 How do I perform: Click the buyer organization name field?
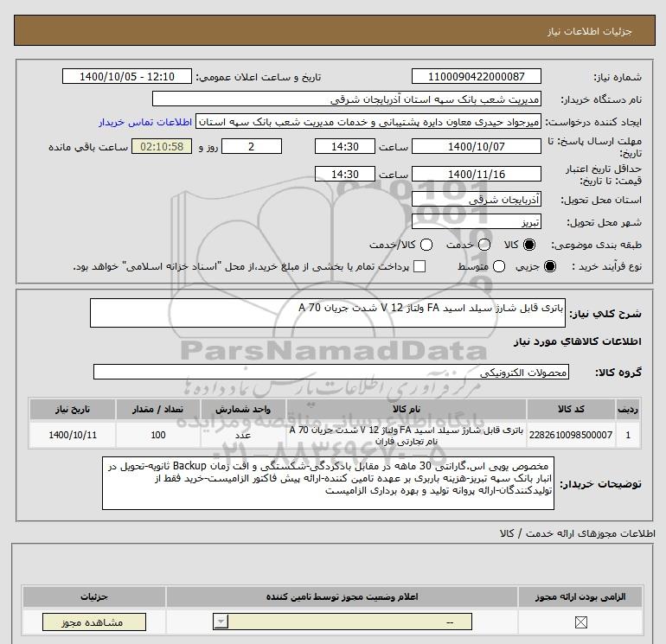coord(347,99)
